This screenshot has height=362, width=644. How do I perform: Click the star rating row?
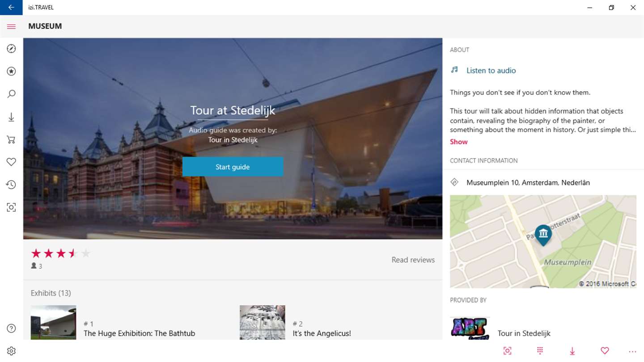[x=61, y=253]
